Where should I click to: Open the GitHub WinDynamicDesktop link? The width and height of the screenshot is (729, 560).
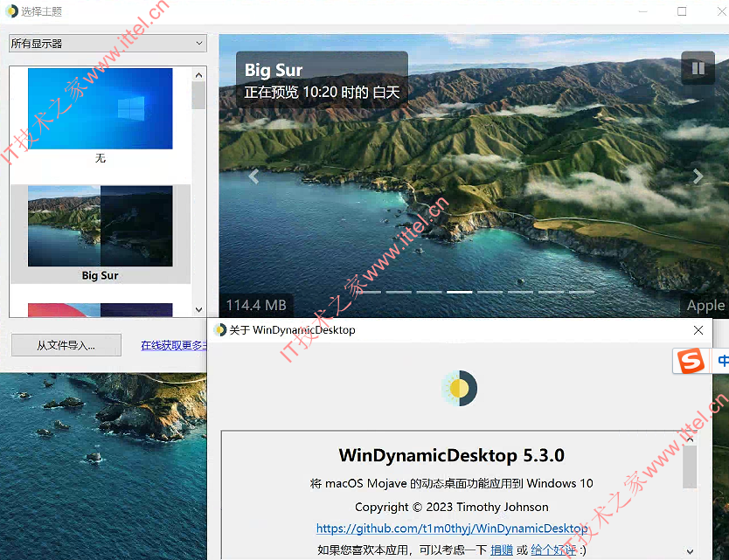[452, 529]
